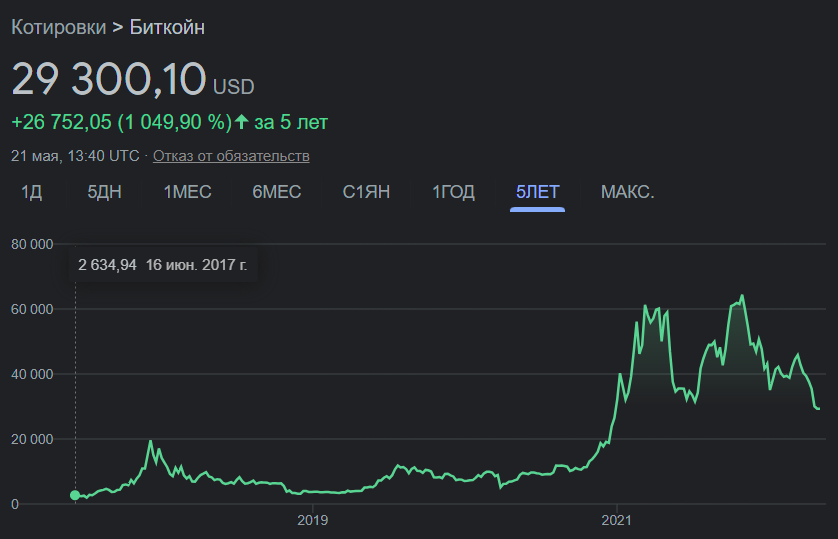Click the 29 300,10 current price
The image size is (838, 539).
tap(108, 79)
